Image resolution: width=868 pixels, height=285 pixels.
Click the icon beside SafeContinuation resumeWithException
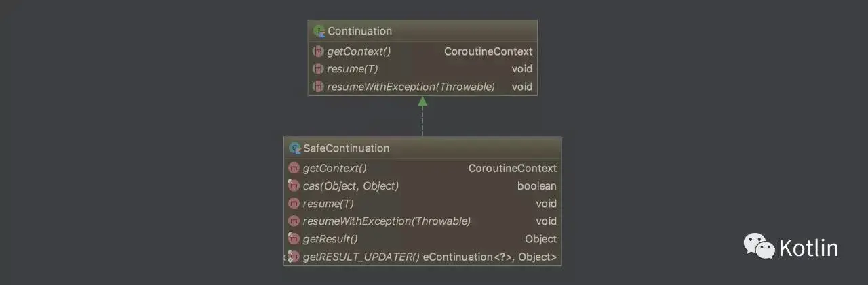[294, 221]
